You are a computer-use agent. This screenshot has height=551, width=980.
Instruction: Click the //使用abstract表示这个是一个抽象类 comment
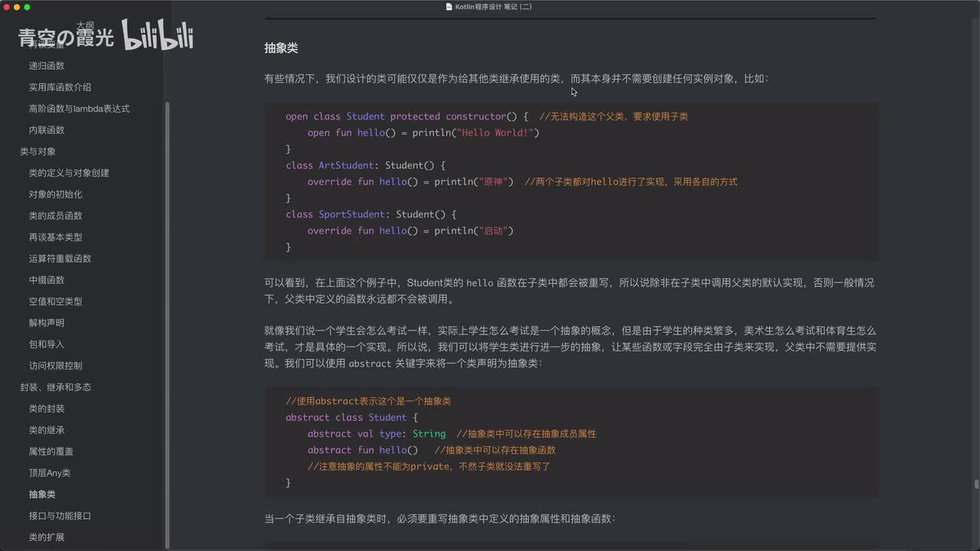coord(368,401)
